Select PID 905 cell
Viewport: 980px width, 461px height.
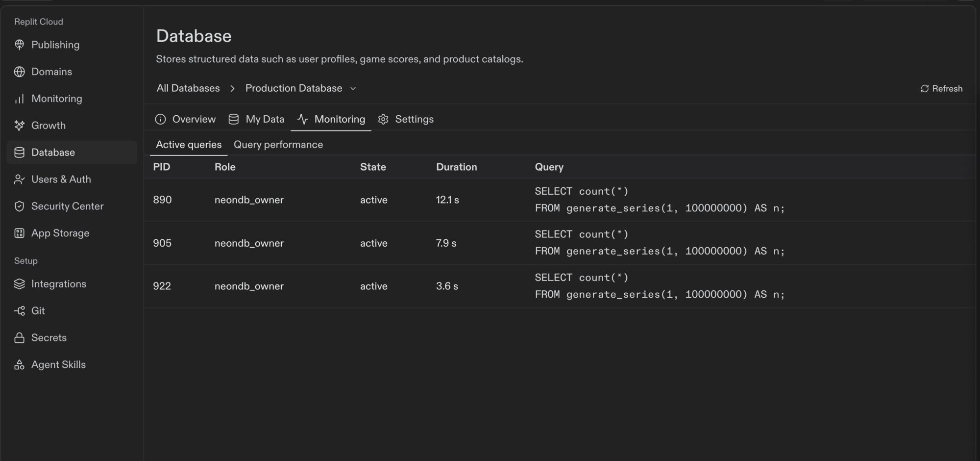(162, 243)
